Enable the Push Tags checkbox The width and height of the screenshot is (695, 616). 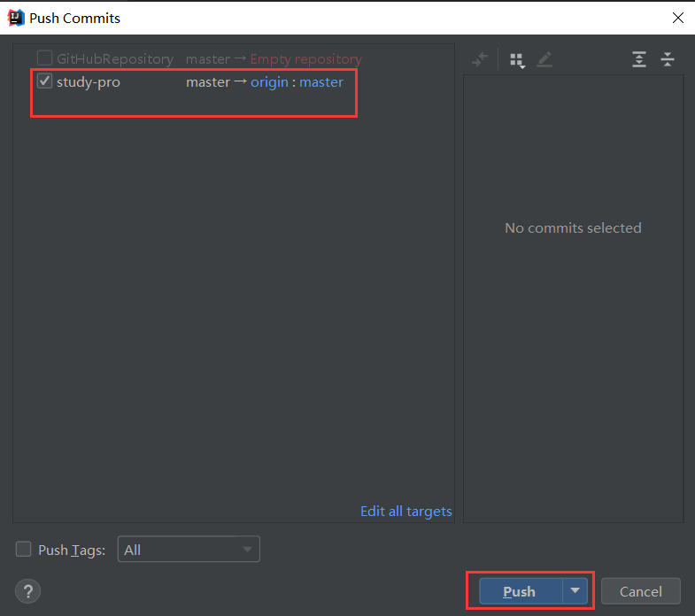coord(24,549)
